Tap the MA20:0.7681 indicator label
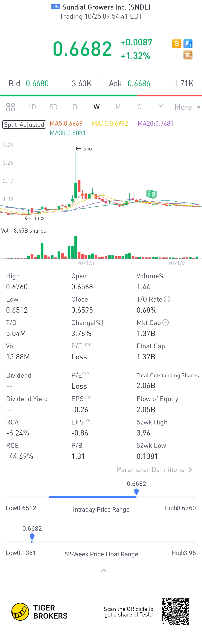Image resolution: width=202 pixels, height=644 pixels. click(x=155, y=123)
